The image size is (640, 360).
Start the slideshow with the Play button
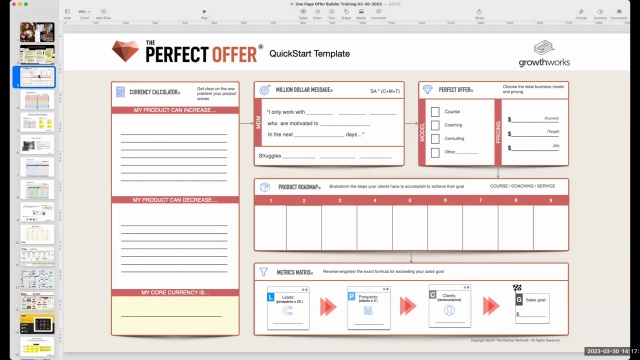(204, 13)
